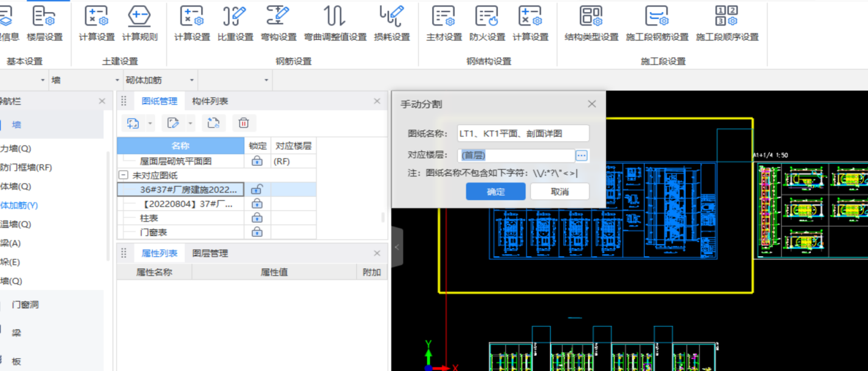Open 结构类型设置 structure type settings
Screen dimensions: 868x371
[x=591, y=23]
